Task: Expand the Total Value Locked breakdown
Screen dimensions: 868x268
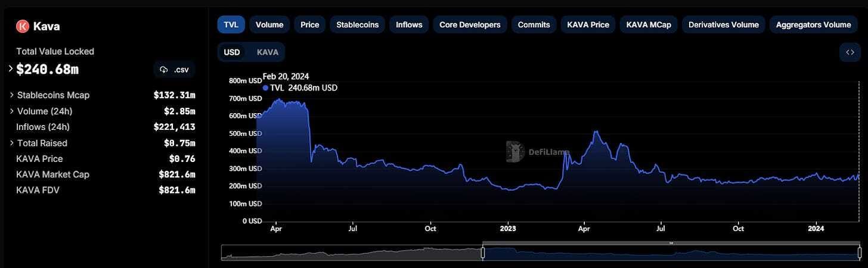Action: pos(11,69)
